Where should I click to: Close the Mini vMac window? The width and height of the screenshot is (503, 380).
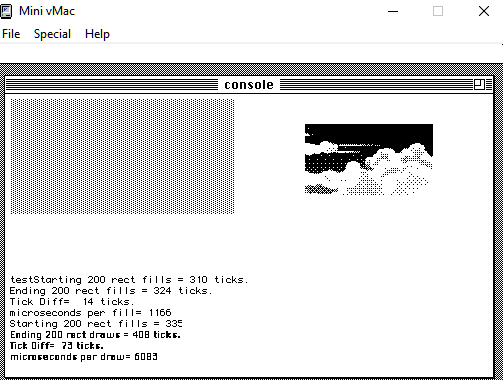[x=484, y=11]
